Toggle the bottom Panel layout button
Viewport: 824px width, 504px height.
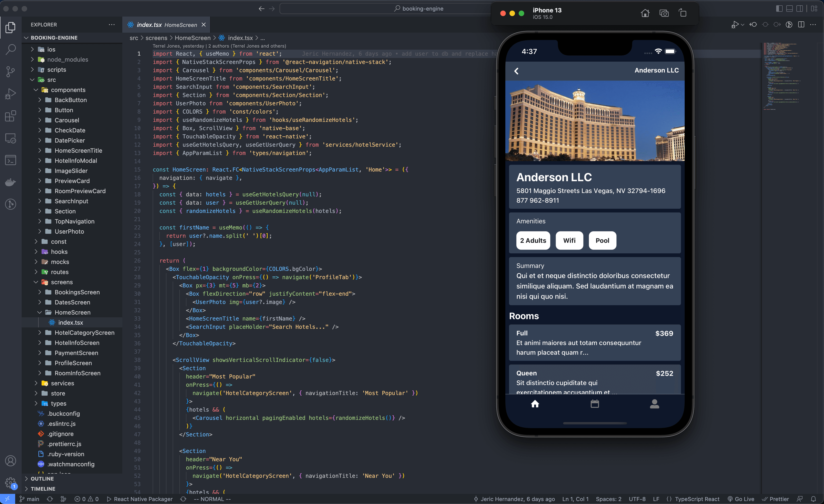pyautogui.click(x=789, y=9)
